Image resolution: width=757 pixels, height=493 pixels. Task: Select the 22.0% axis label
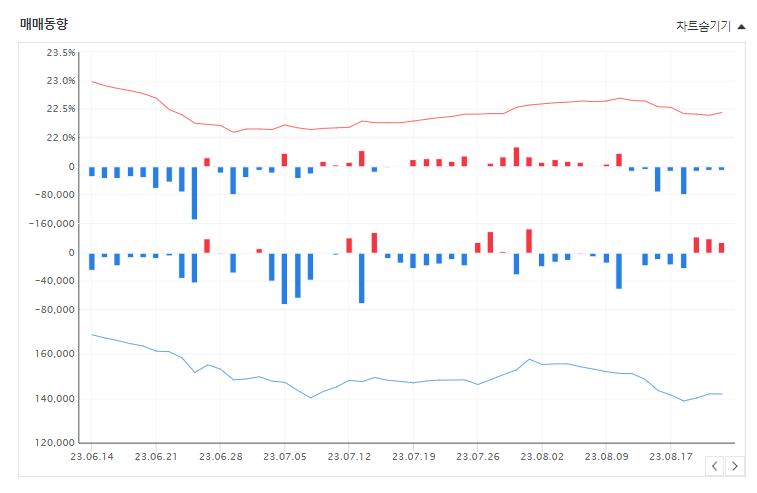coord(61,138)
